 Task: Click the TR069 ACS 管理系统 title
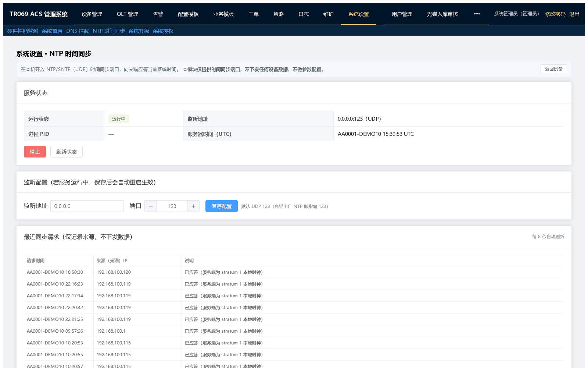(x=39, y=14)
